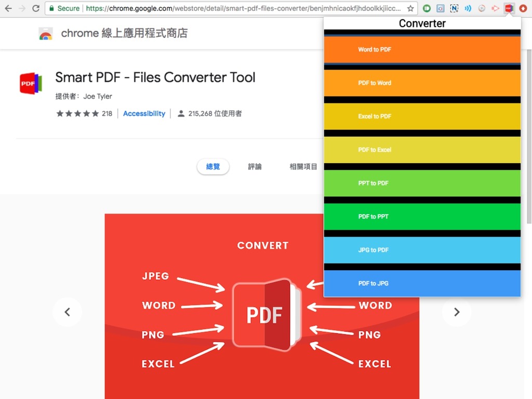
Task: Switch to the 評論 tab
Action: click(x=255, y=166)
